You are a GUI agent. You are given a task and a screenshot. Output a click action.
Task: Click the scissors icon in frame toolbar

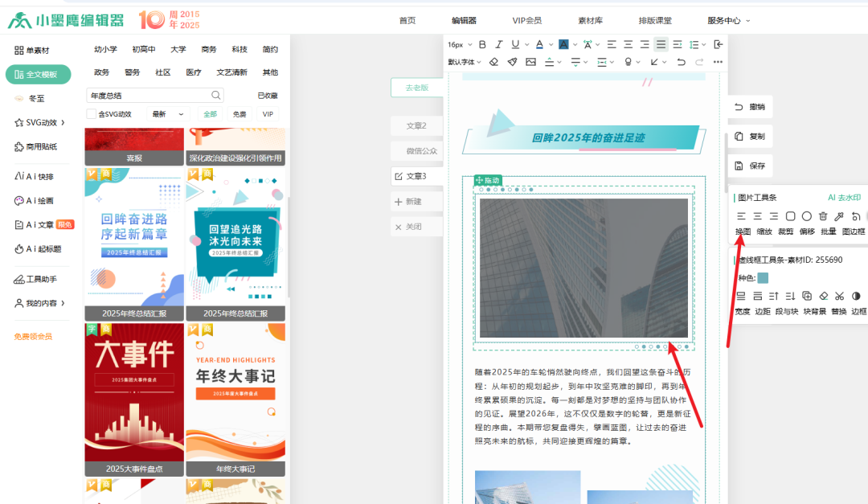coord(840,297)
